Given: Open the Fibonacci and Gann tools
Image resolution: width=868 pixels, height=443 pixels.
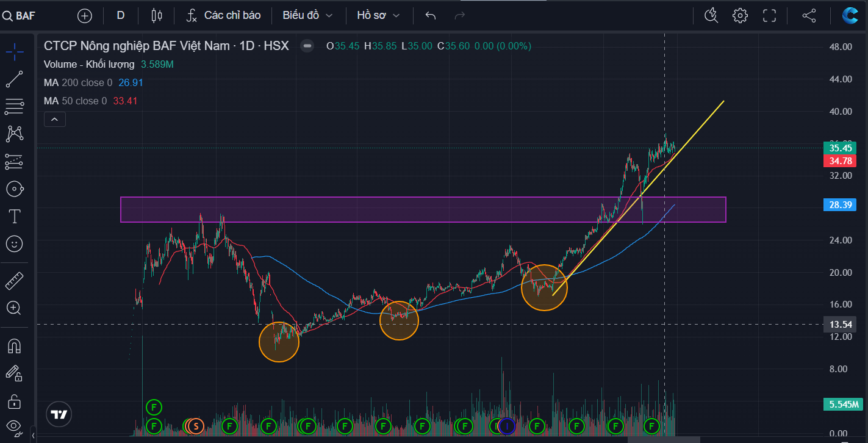Looking at the screenshot, I should pos(15,107).
